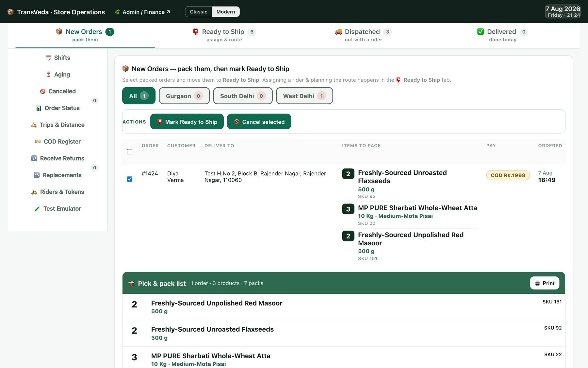Click the Replacements swap icon
This screenshot has height=368, width=588.
tap(37, 175)
